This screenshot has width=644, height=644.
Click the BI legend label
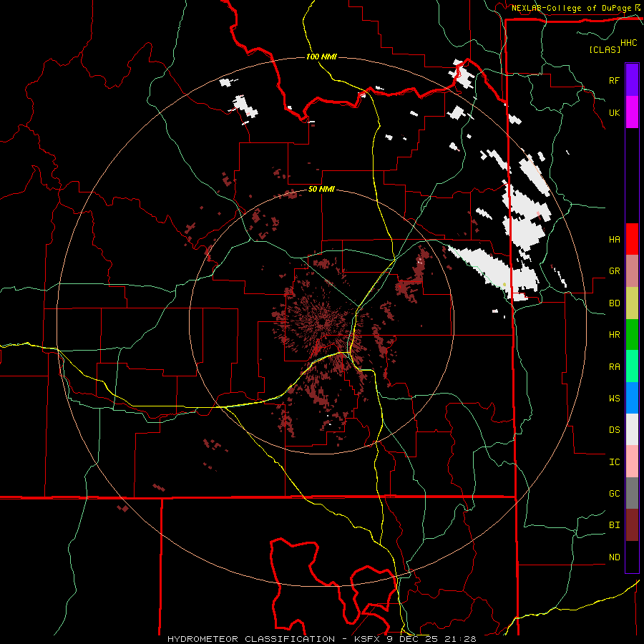pyautogui.click(x=614, y=525)
